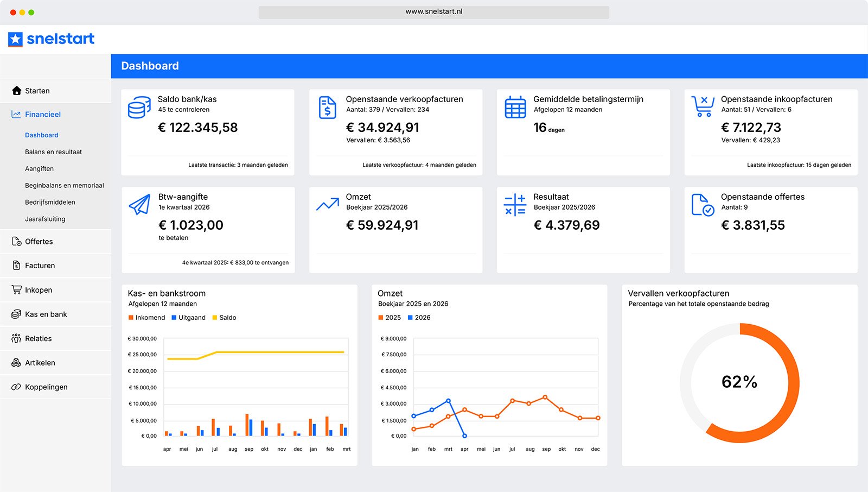Viewport: 868px width, 492px height.
Task: Open the Aangiften link in sidebar
Action: [39, 169]
